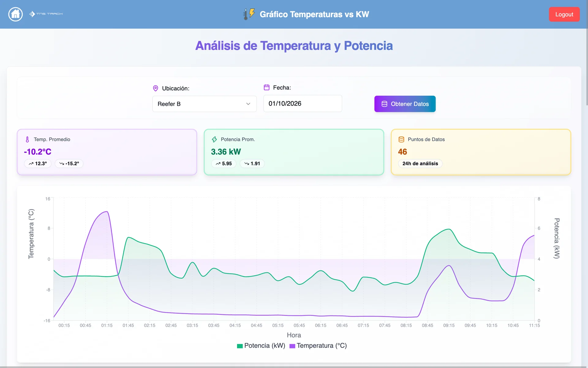Viewport: 588px width, 368px height.
Task: Click the data points count 46
Action: point(402,152)
